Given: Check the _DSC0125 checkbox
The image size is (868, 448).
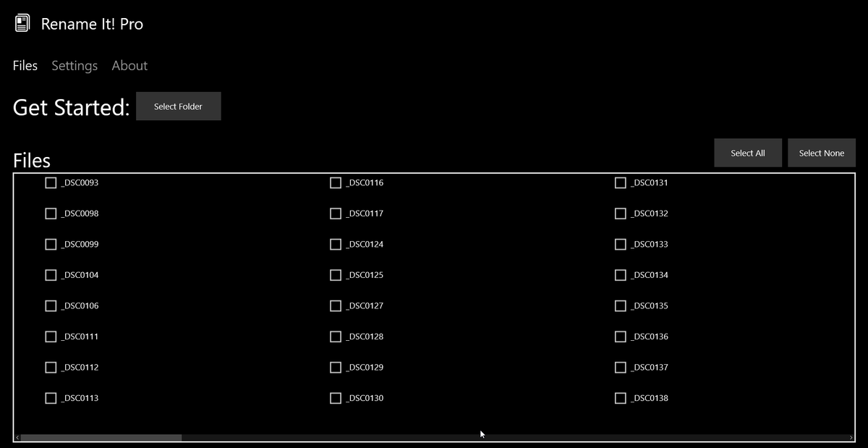Looking at the screenshot, I should 335,274.
